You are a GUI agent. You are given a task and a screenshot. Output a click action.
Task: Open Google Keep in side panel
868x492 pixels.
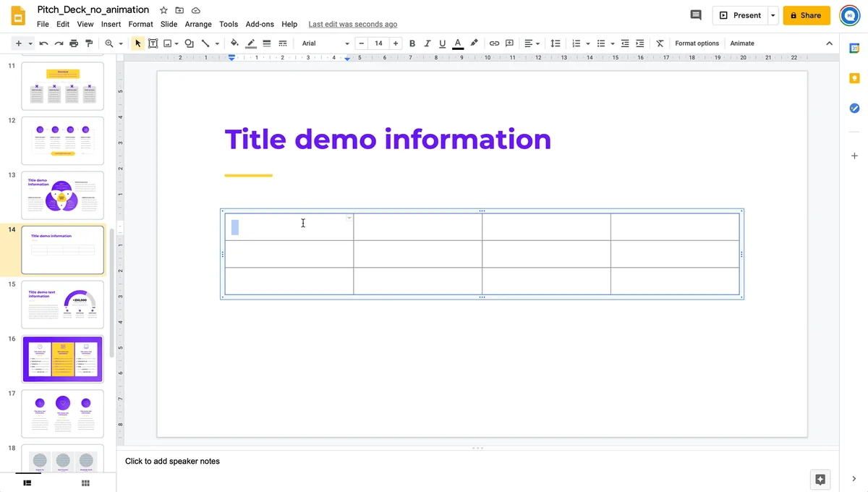[854, 78]
